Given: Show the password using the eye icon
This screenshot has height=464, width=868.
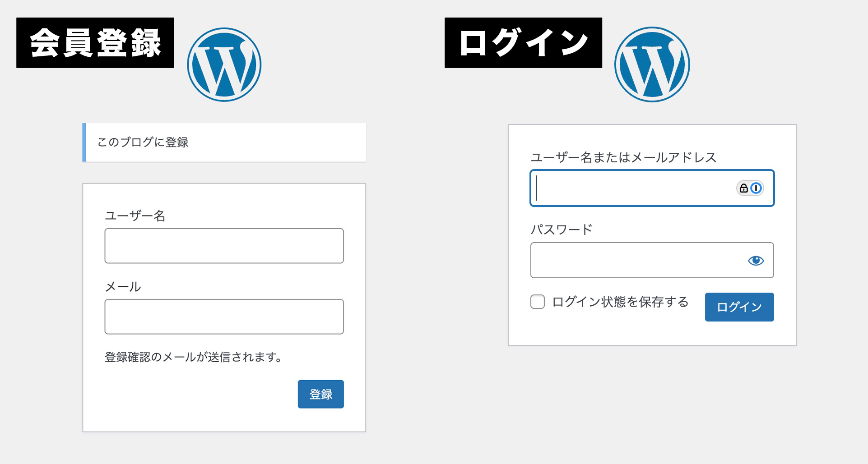Looking at the screenshot, I should point(756,261).
